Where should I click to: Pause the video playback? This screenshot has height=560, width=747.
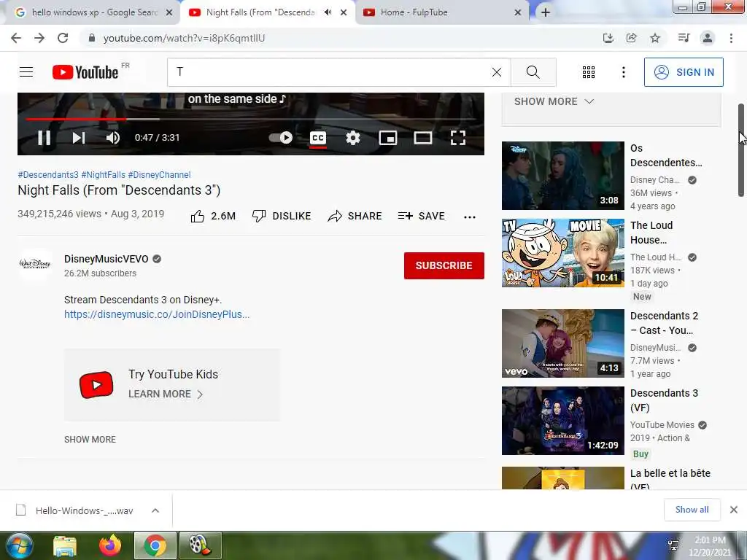point(44,138)
